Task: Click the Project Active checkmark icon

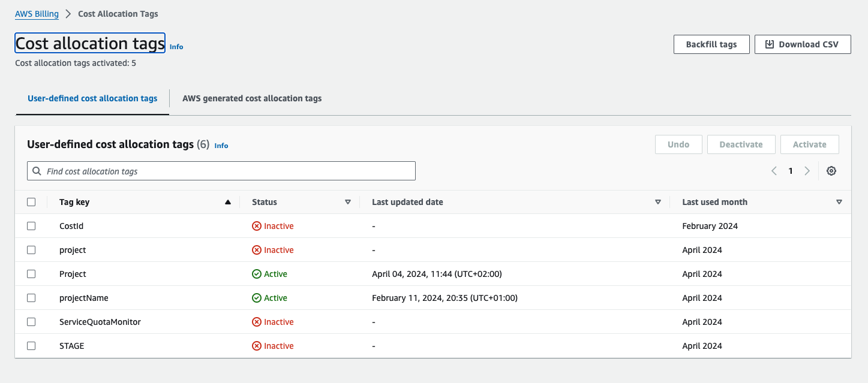Action: (x=257, y=274)
